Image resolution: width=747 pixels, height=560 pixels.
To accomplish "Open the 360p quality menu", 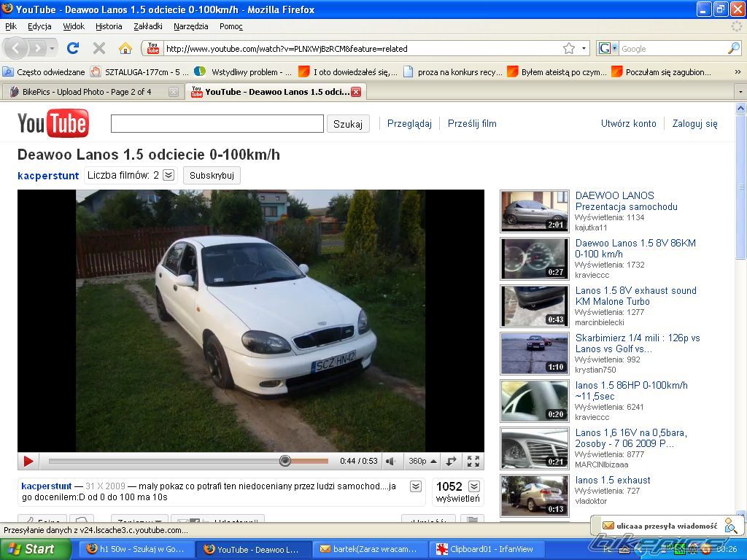I will [422, 461].
